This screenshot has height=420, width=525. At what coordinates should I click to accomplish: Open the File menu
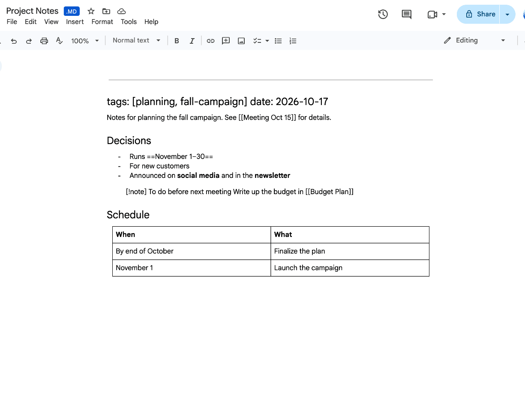(x=12, y=22)
